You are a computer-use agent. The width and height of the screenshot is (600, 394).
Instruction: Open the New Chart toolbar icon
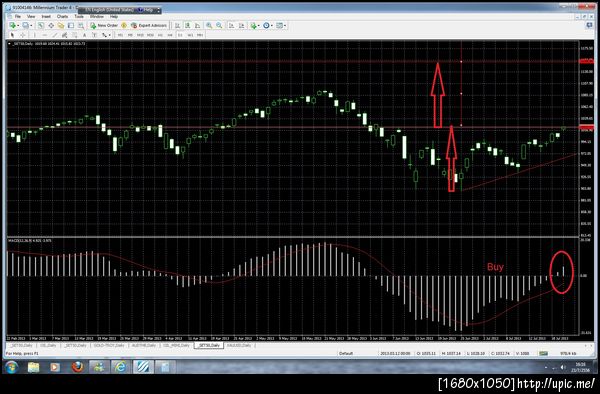click(13, 26)
